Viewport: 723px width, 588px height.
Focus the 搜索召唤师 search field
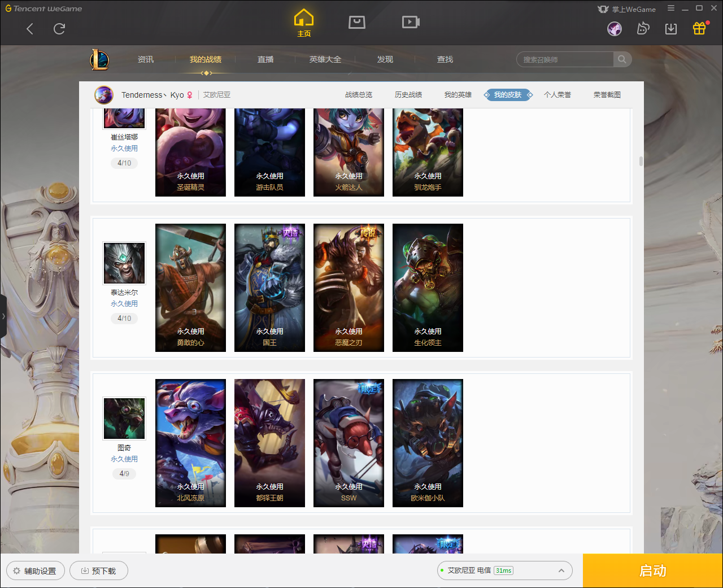click(x=565, y=59)
